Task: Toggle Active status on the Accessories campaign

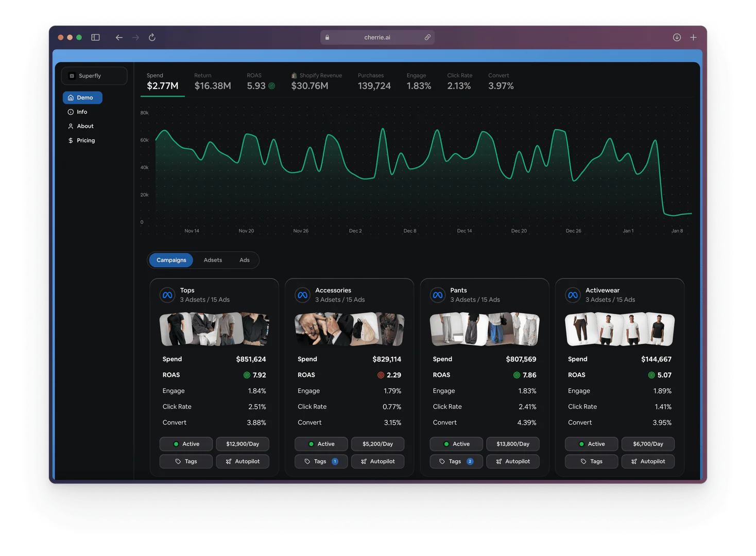Action: click(321, 444)
